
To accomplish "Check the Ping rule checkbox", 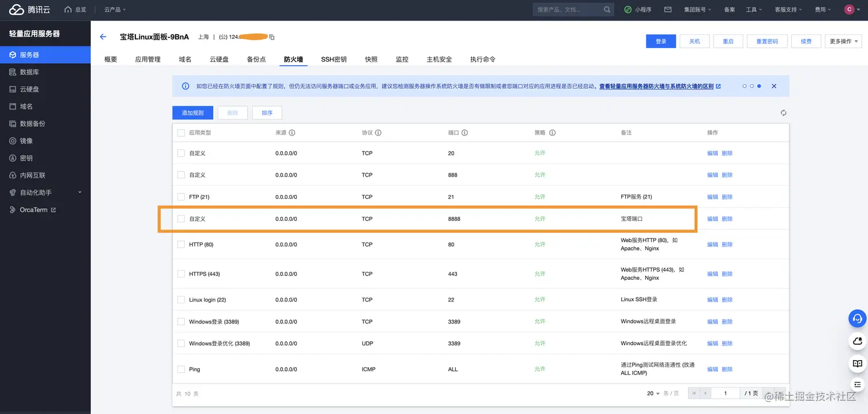I will pyautogui.click(x=181, y=369).
